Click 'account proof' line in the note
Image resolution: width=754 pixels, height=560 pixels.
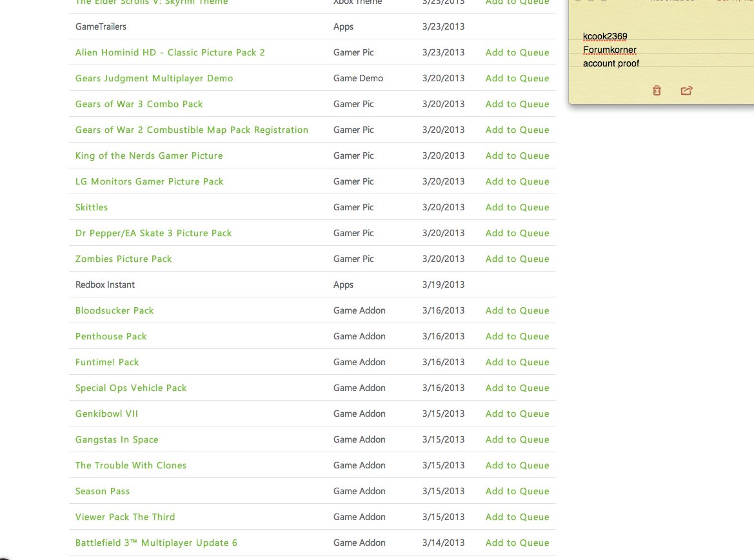pyautogui.click(x=611, y=63)
